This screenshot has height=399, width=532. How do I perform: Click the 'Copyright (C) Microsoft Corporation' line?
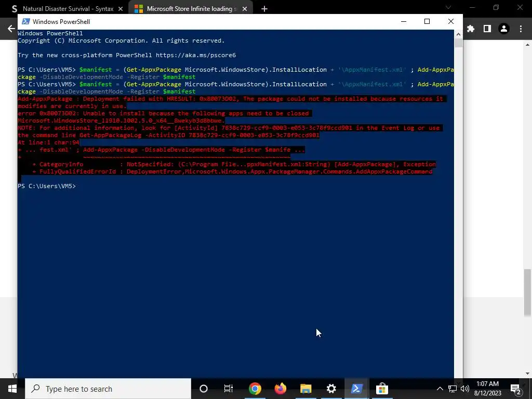click(121, 41)
